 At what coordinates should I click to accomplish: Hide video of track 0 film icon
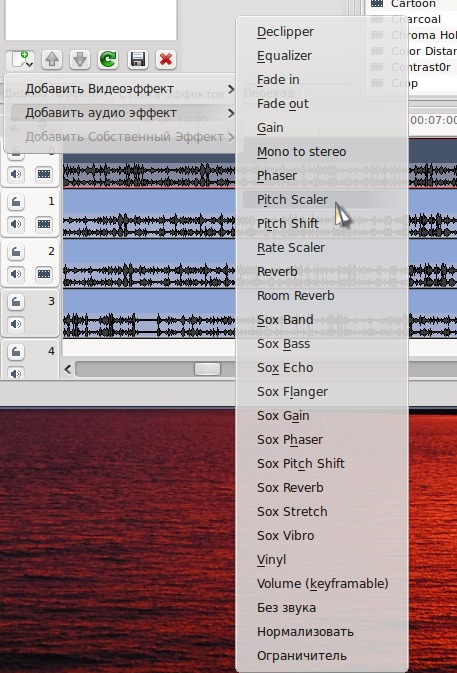tap(44, 174)
